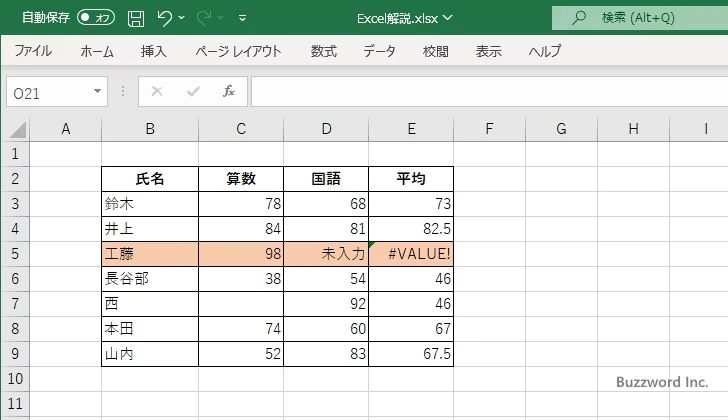Select column C header
This screenshot has height=420, width=728.
point(241,129)
